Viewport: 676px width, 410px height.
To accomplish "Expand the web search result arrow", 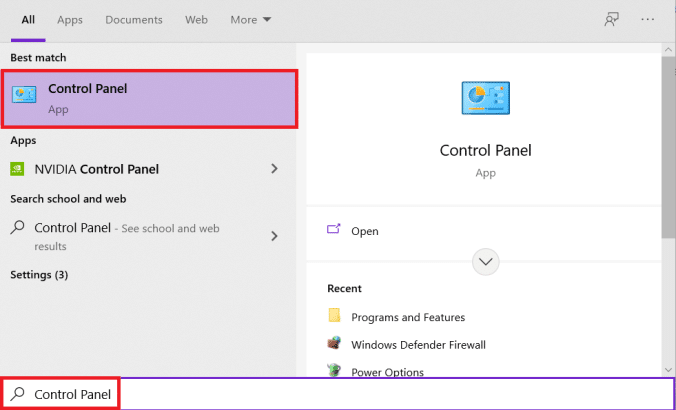I will (x=274, y=236).
